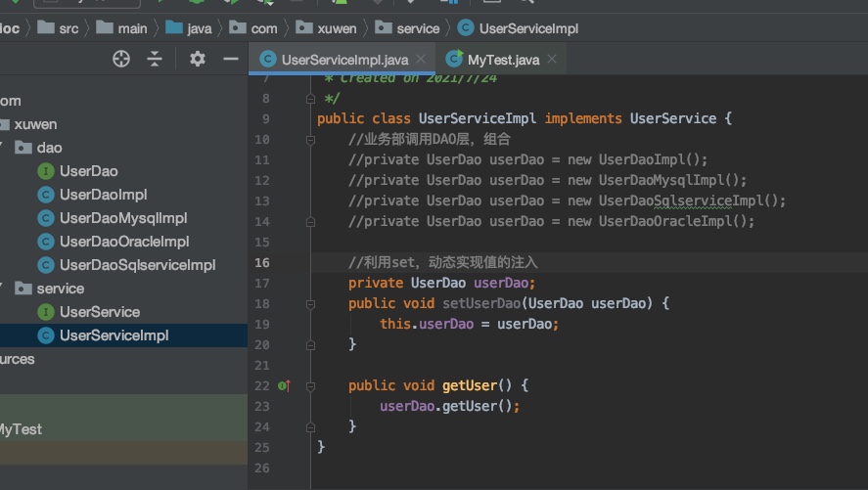
Task: Fold the getUser method at line 22
Action: (x=311, y=386)
